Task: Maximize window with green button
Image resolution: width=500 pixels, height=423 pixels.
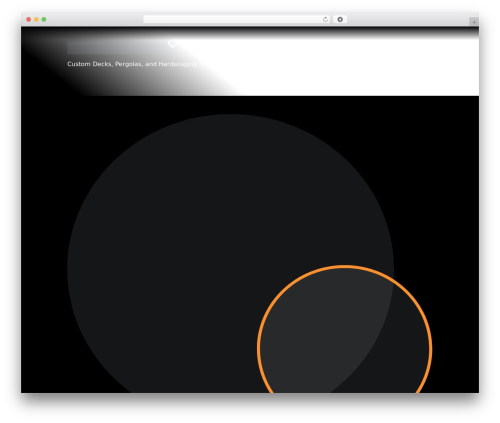Action: click(44, 20)
